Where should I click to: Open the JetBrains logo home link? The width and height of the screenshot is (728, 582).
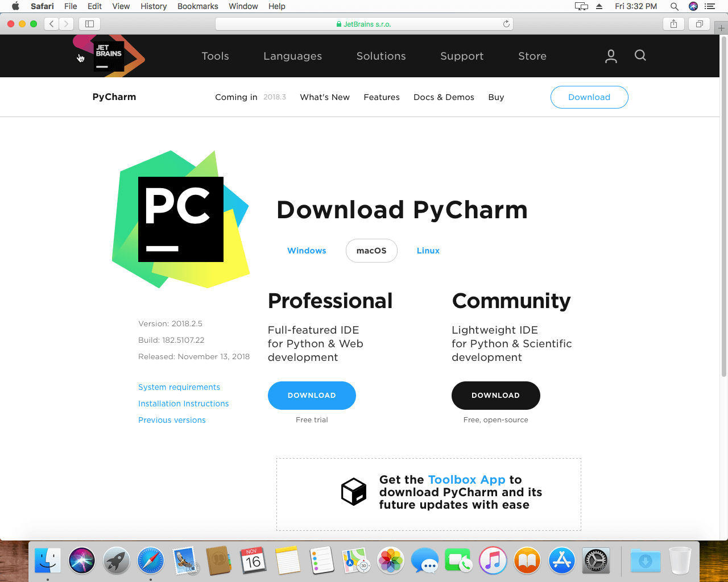tap(109, 56)
